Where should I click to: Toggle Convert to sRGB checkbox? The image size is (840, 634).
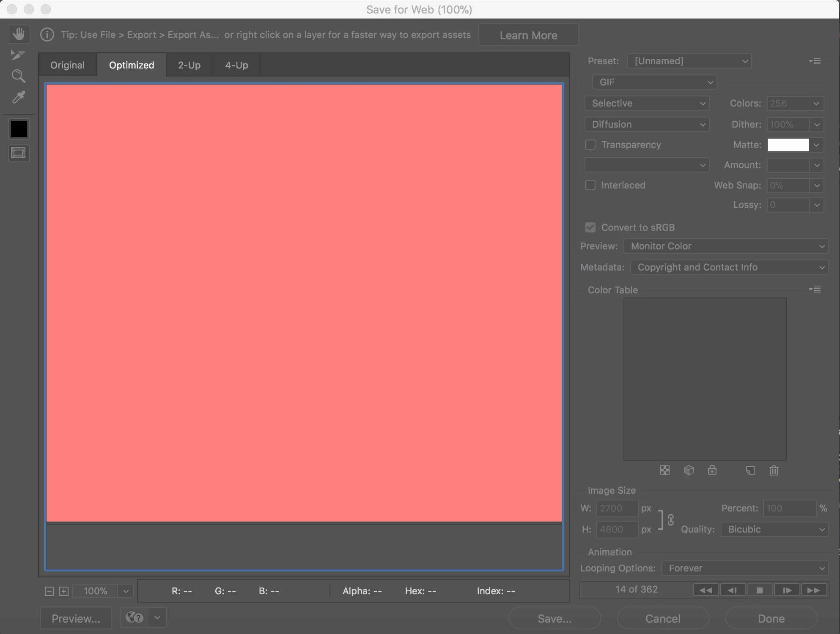pyautogui.click(x=590, y=227)
